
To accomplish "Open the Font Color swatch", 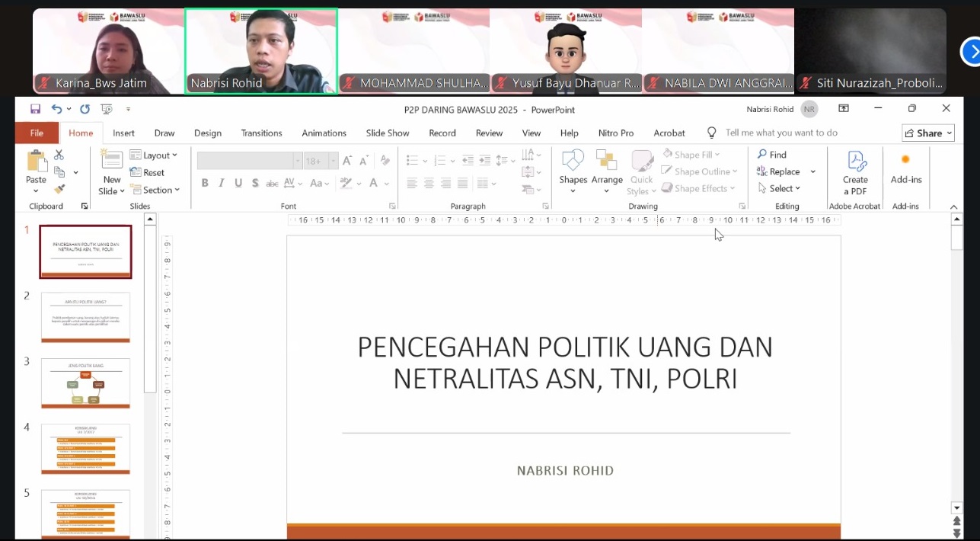I will [374, 183].
